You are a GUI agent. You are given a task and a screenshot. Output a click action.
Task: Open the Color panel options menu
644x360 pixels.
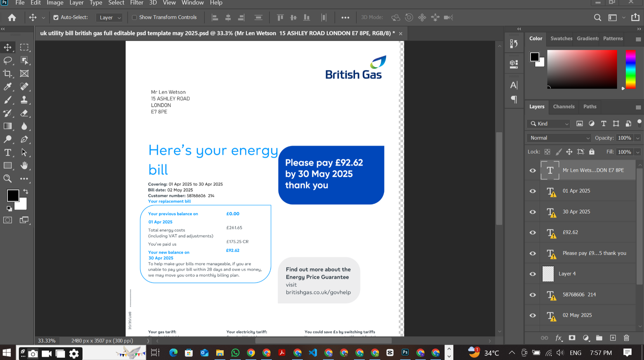[x=638, y=39]
